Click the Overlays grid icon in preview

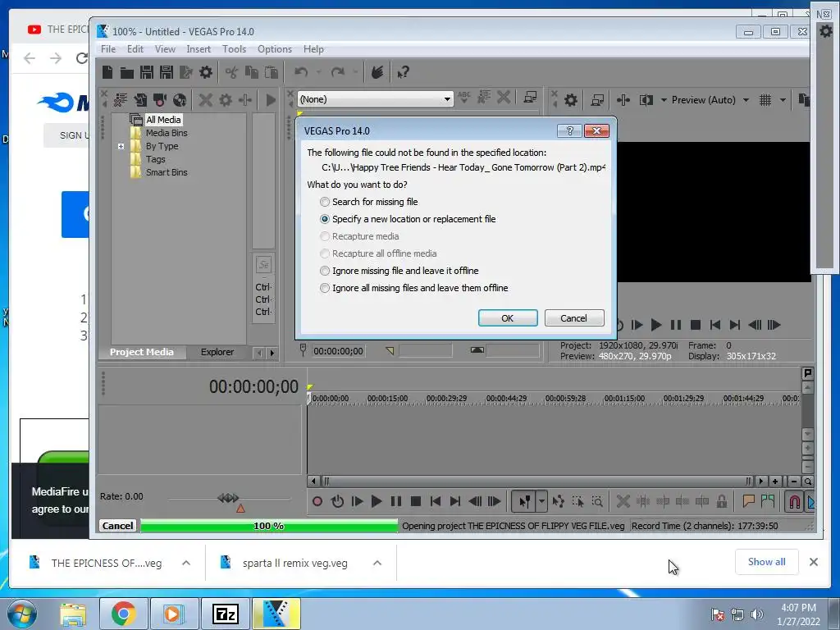tap(765, 100)
